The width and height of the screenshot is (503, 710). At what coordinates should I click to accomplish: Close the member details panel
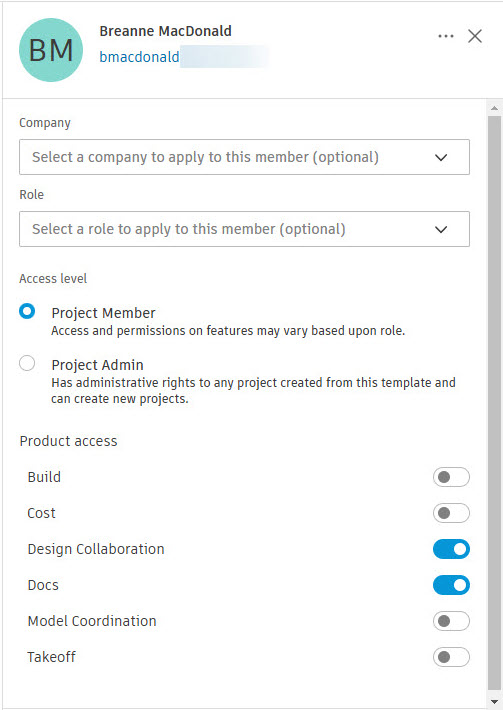click(x=474, y=36)
